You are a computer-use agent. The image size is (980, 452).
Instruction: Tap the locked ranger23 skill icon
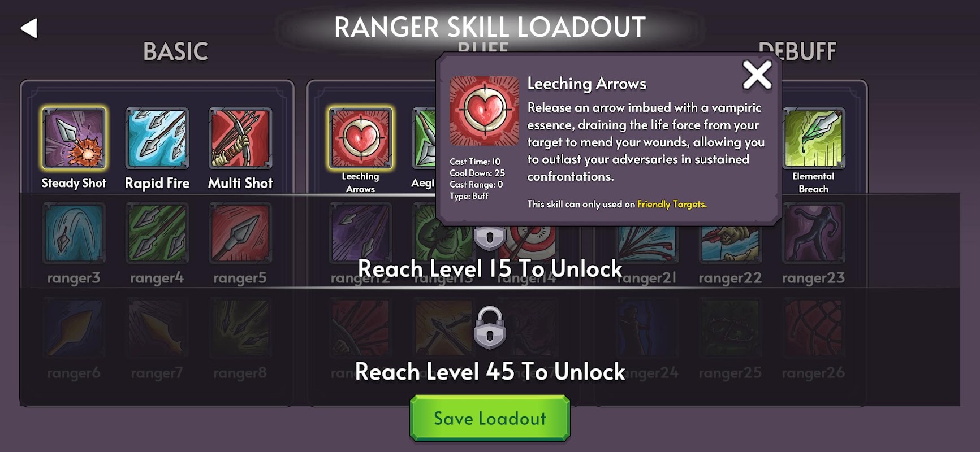813,233
